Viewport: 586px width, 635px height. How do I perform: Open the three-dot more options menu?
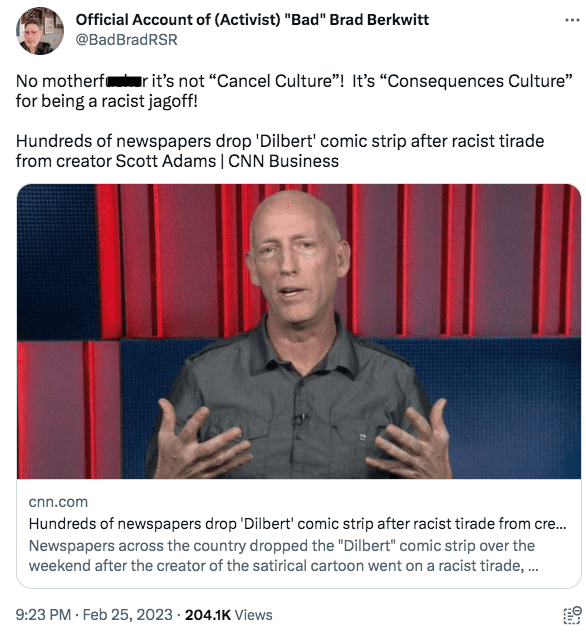571,20
